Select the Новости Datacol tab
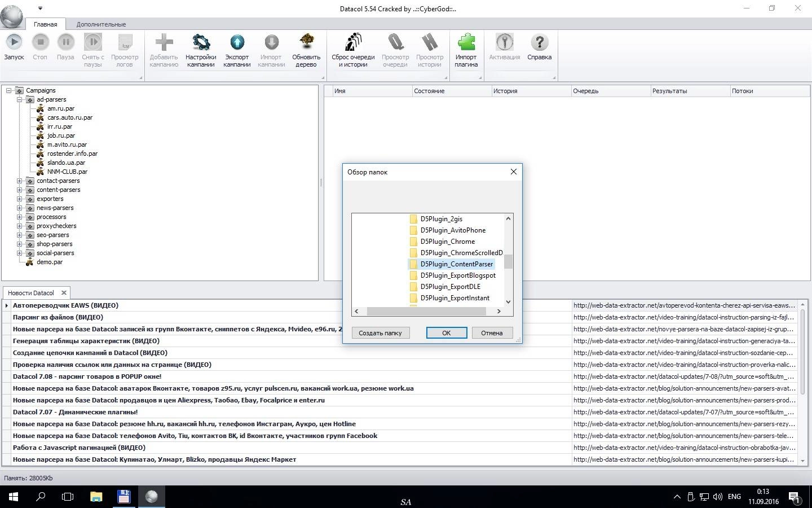 coord(31,293)
